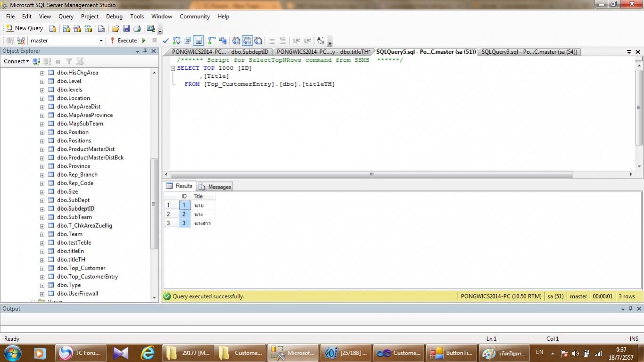Specify Values for Template Parameters
644x362 pixels.
pyautogui.click(x=321, y=41)
